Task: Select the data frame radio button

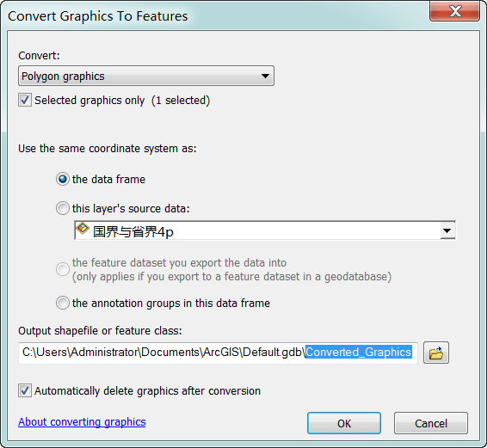Action: point(63,179)
